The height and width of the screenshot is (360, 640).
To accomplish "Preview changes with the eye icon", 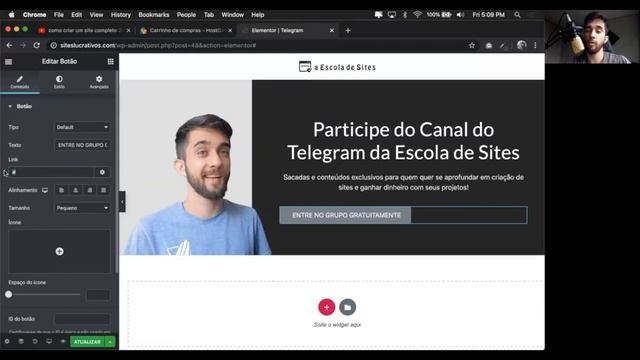I will click(63, 341).
